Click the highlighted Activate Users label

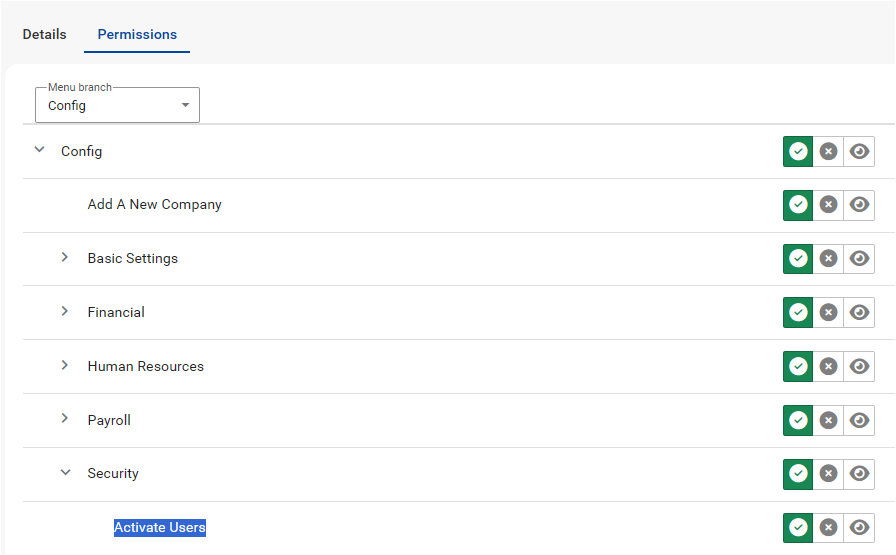click(x=160, y=527)
